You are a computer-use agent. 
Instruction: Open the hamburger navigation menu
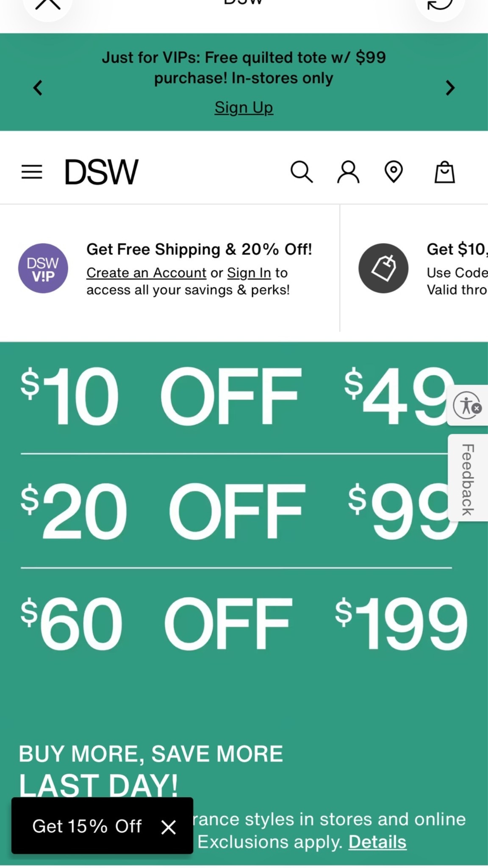(x=32, y=172)
